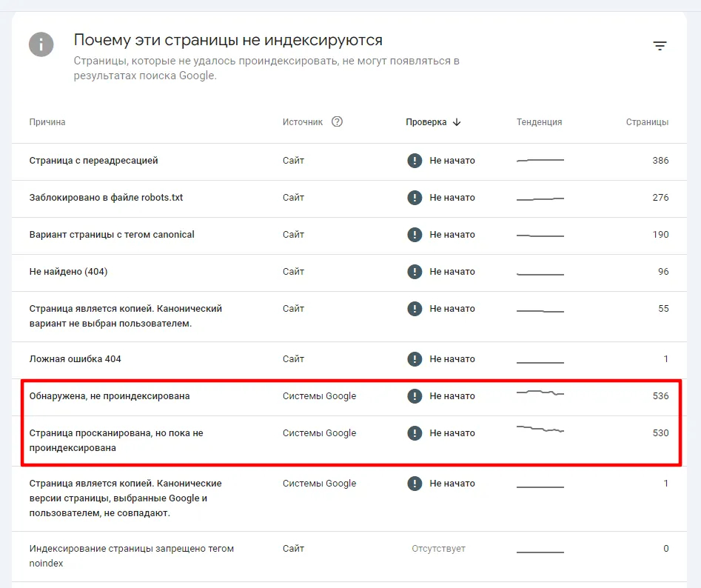The width and height of the screenshot is (701, 588).
Task: Click 'Системы Google' in the 'Обнаружена' row
Action: tap(319, 396)
